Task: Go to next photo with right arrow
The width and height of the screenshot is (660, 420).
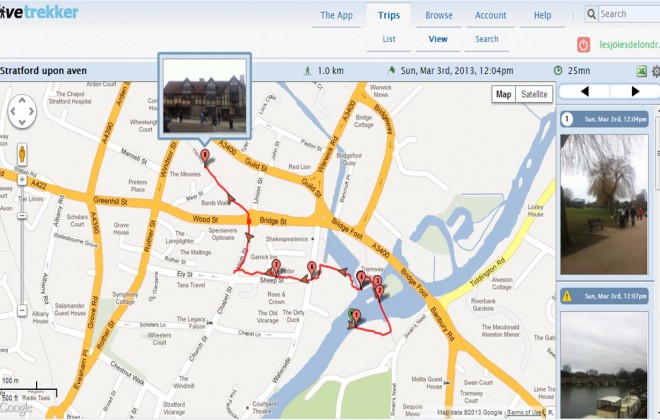Action: [x=635, y=91]
